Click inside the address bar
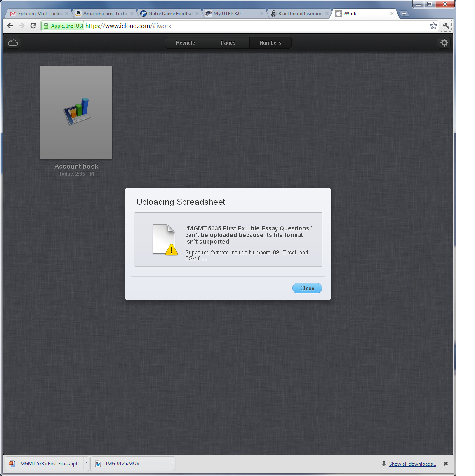 click(206, 26)
